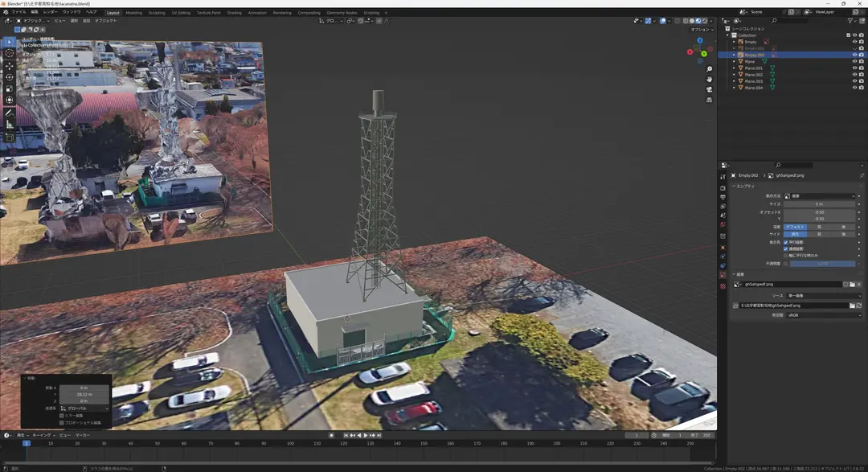The width and height of the screenshot is (868, 472).
Task: Open the ウィンドウ menu
Action: [72, 11]
